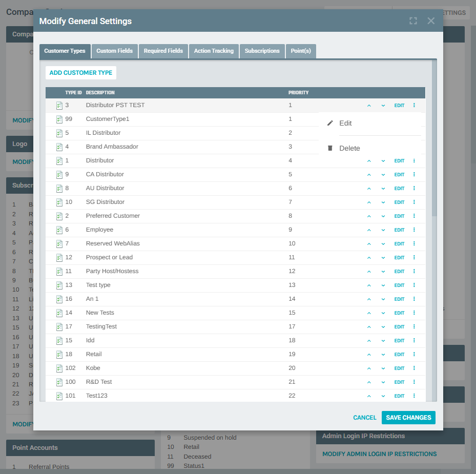
Task: Switch to the Custom Fields tab
Action: (x=114, y=51)
